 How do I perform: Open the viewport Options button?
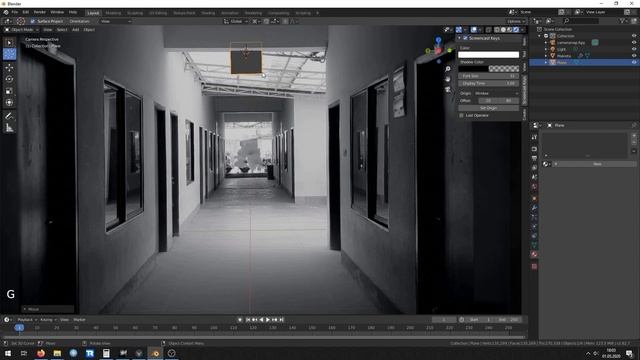point(516,21)
